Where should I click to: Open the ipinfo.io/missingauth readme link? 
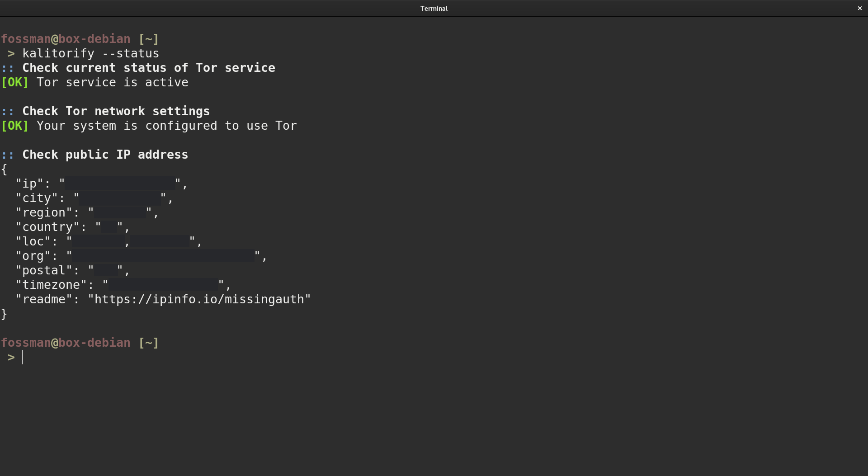coord(199,299)
